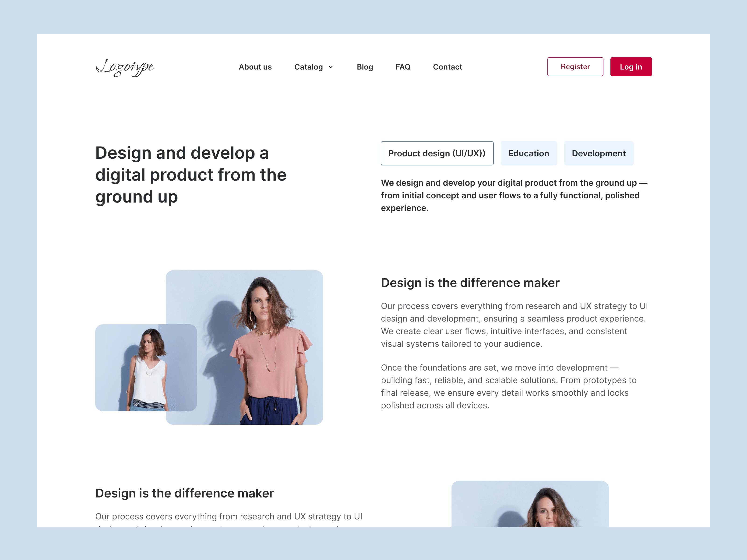
Task: Click the Catalog chevron icon
Action: 330,67
